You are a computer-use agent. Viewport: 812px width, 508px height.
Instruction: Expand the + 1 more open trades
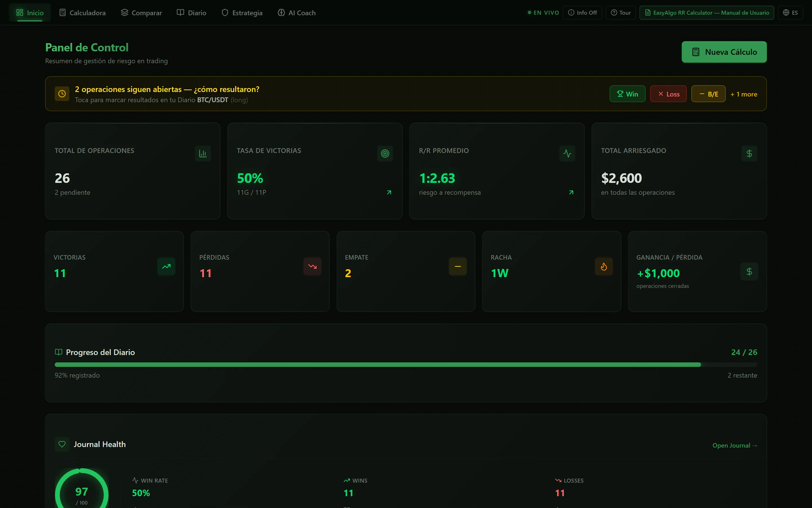click(x=744, y=95)
